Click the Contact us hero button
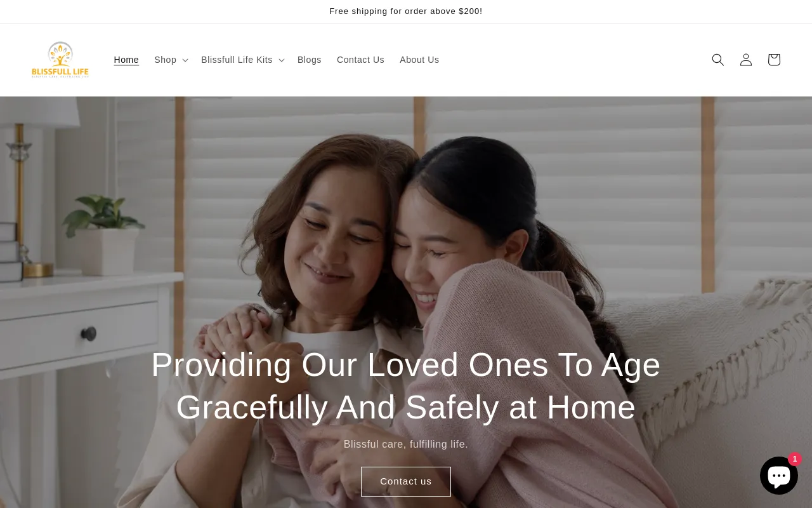Image resolution: width=812 pixels, height=508 pixels. click(x=406, y=481)
